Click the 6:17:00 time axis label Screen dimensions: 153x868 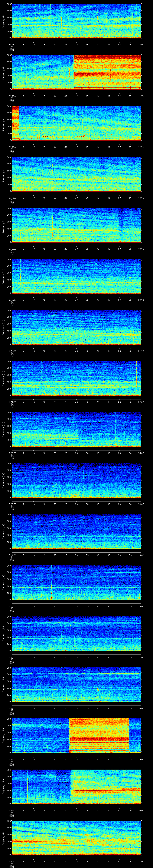click(12, 198)
